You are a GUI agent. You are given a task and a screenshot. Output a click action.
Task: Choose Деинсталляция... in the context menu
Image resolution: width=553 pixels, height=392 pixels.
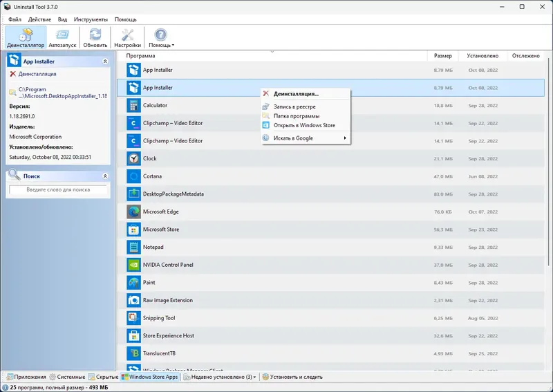click(306, 94)
